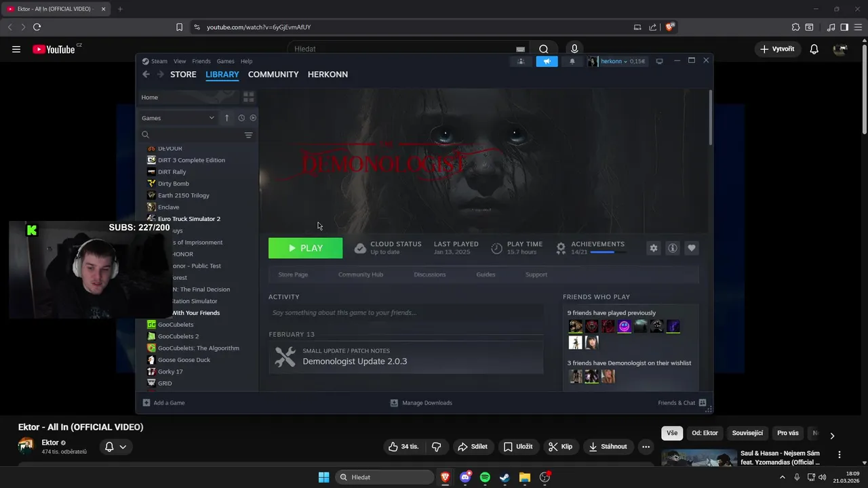868x488 pixels.
Task: Open YouTube notifications bell
Action: click(x=814, y=49)
